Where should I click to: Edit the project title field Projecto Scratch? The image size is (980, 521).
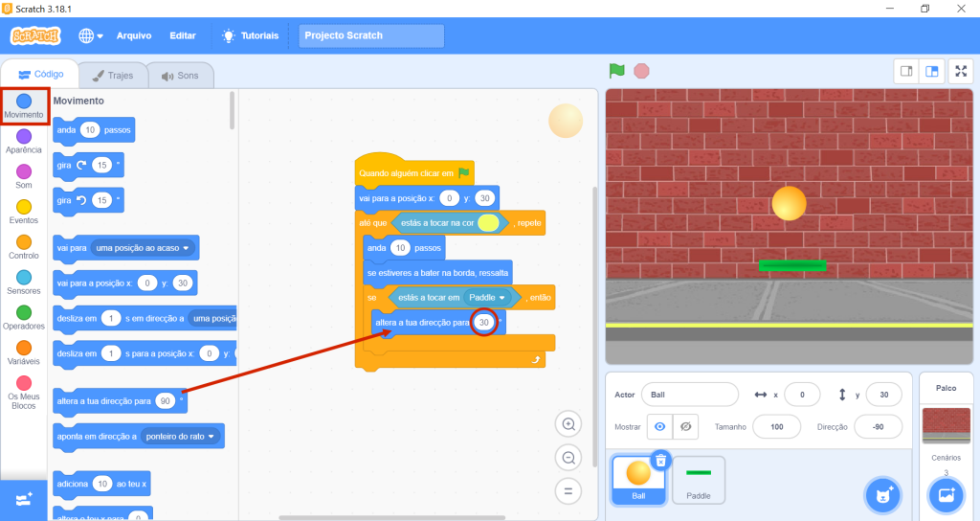coord(371,35)
